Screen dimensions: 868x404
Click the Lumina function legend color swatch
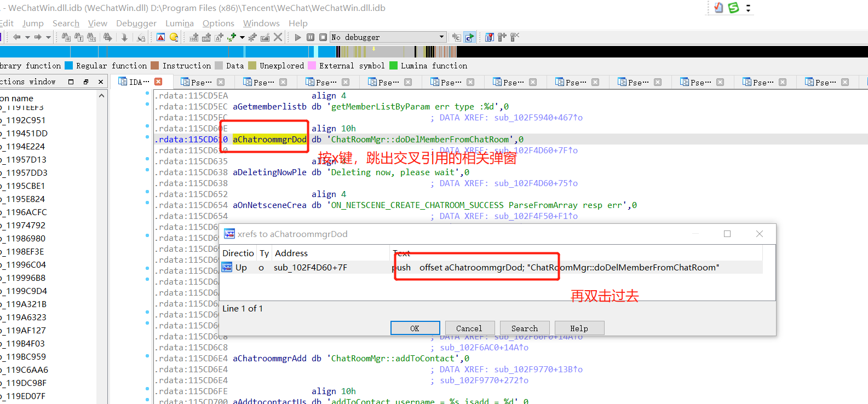tap(393, 66)
